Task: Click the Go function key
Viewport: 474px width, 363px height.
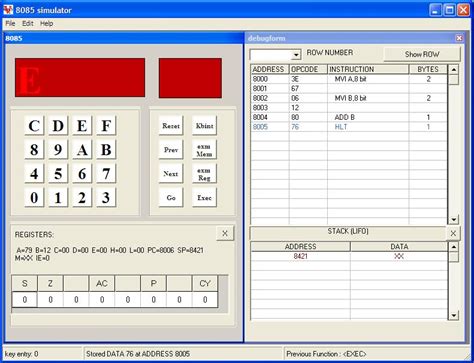Action: 171,198
